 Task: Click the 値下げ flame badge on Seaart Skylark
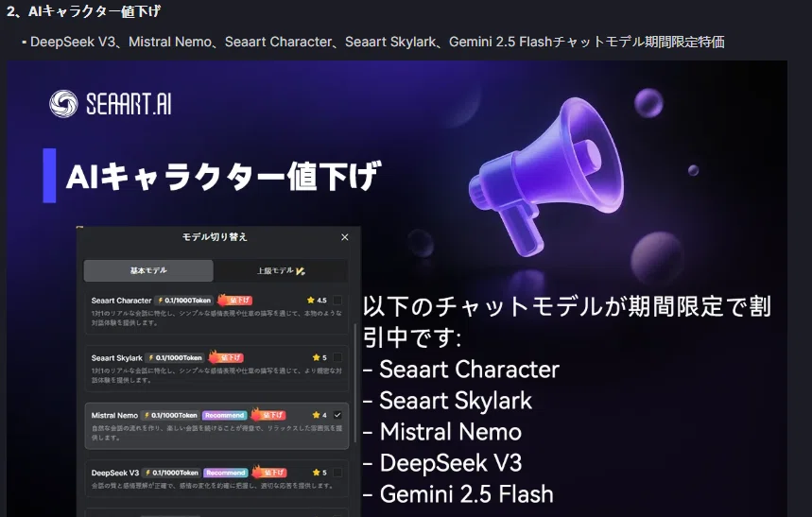[x=226, y=357]
